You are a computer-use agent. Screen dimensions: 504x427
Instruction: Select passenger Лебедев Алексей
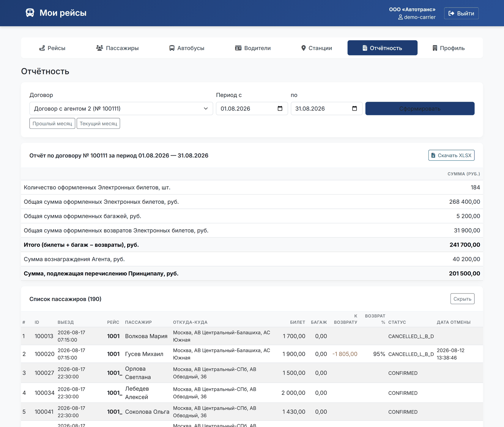(x=137, y=393)
